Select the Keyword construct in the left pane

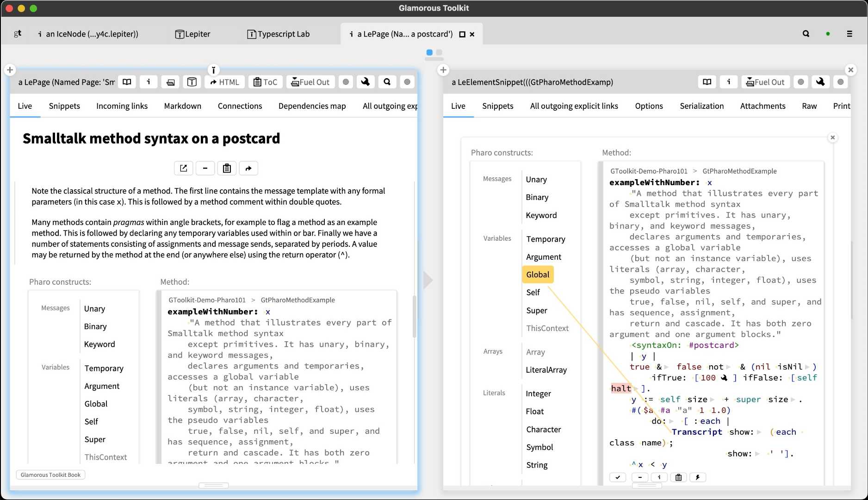point(99,344)
